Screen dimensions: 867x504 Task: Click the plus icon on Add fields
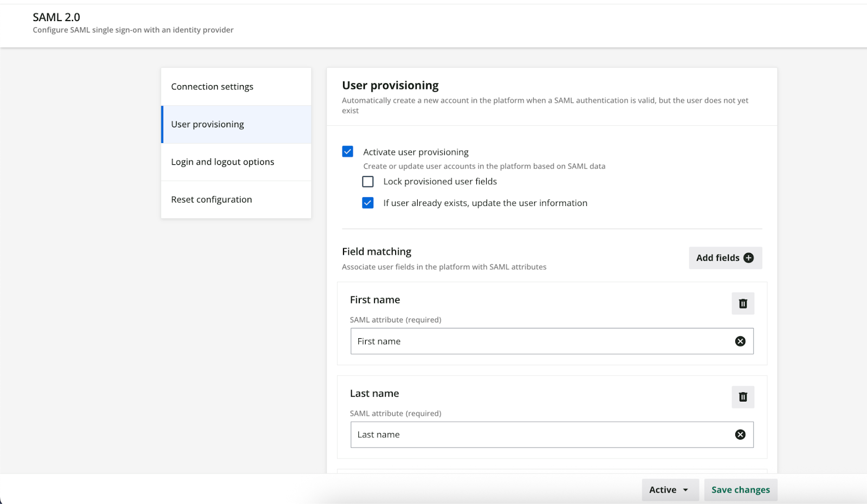coord(748,258)
